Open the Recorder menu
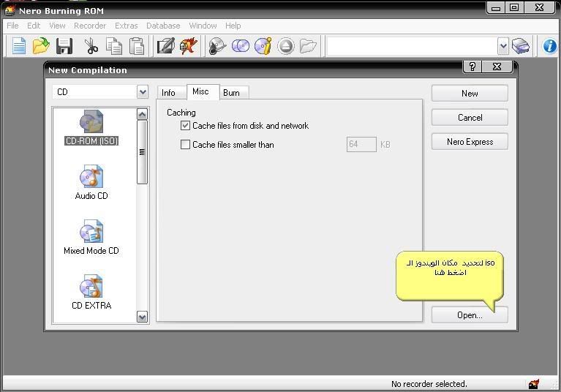This screenshot has width=561, height=392. click(90, 26)
